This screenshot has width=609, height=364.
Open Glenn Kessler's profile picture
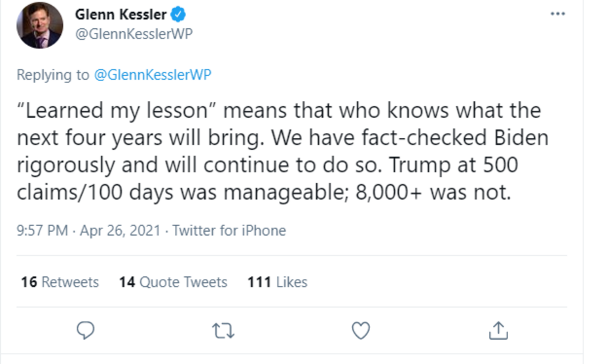pos(40,26)
